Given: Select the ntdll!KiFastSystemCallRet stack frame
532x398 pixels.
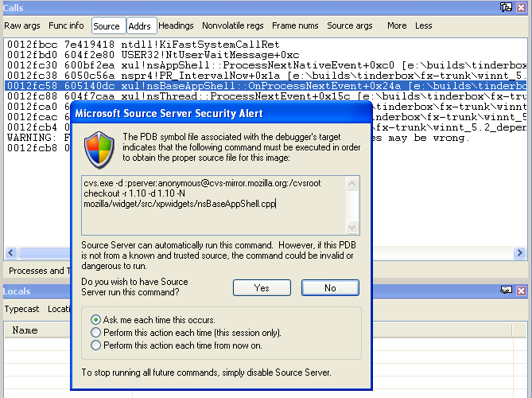Looking at the screenshot, I should pyautogui.click(x=143, y=44).
